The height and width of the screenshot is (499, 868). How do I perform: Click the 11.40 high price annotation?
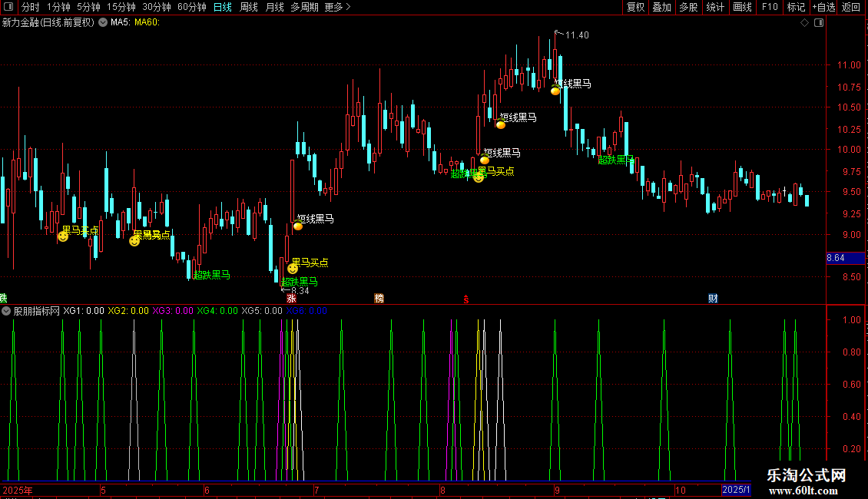[x=577, y=35]
